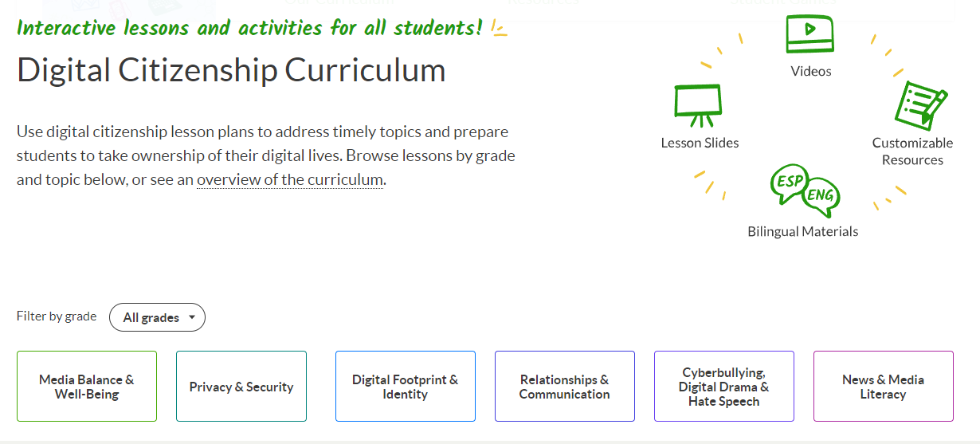The image size is (980, 444).
Task: Click the Digital Citizenship Curriculum heading
Action: click(231, 70)
